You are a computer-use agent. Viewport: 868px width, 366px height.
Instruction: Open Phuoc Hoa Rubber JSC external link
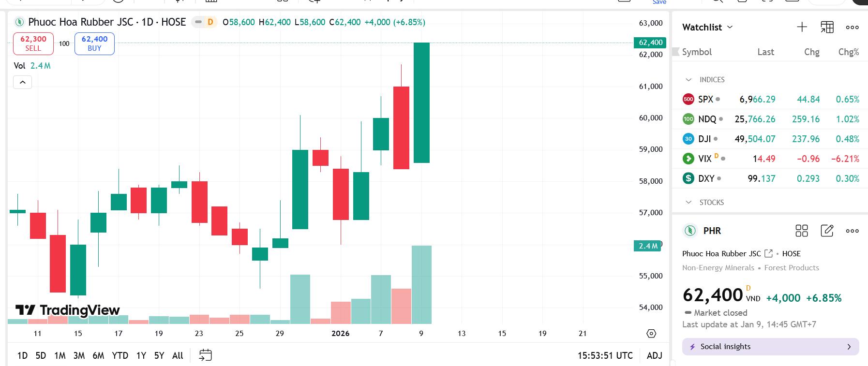[x=769, y=253]
